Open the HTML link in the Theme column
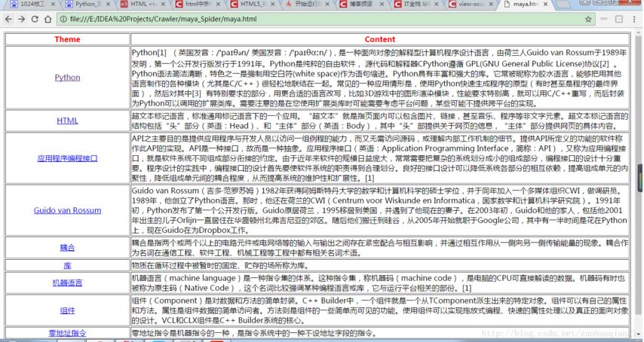644x342 pixels. coord(67,121)
